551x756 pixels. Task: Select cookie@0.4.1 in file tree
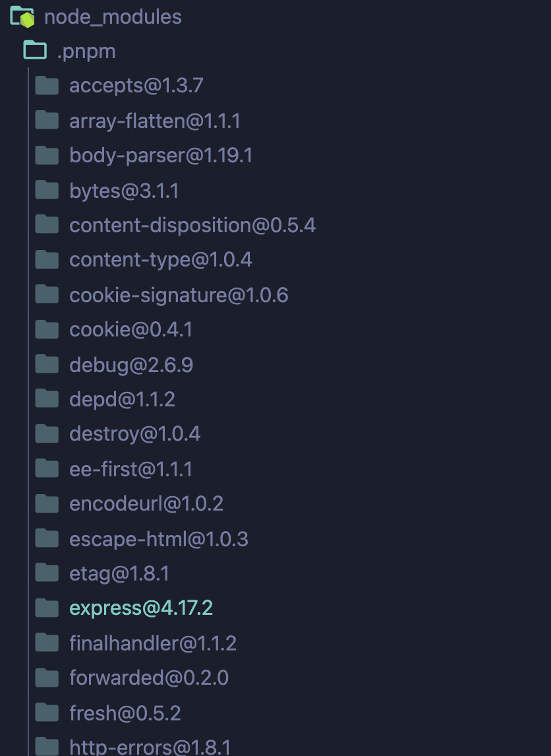coord(130,330)
